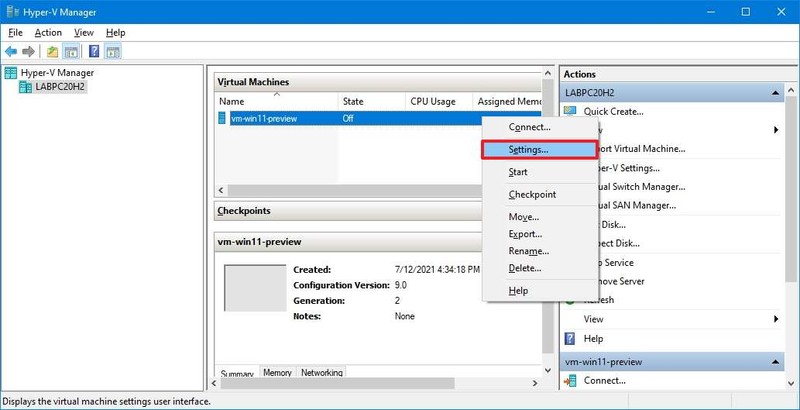
Task: Sort virtual machines by CPU Usage column
Action: click(439, 101)
